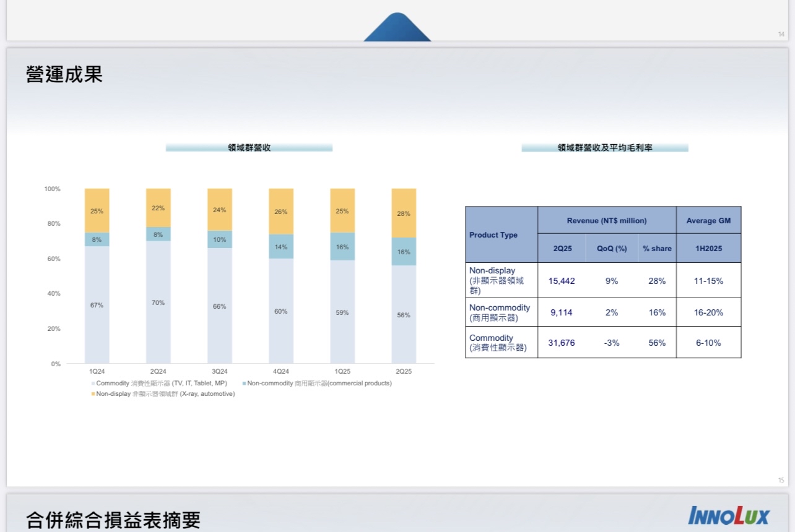Select the 3Q24 Commodity 66% bar segment
The width and height of the screenshot is (795, 532).
(219, 306)
